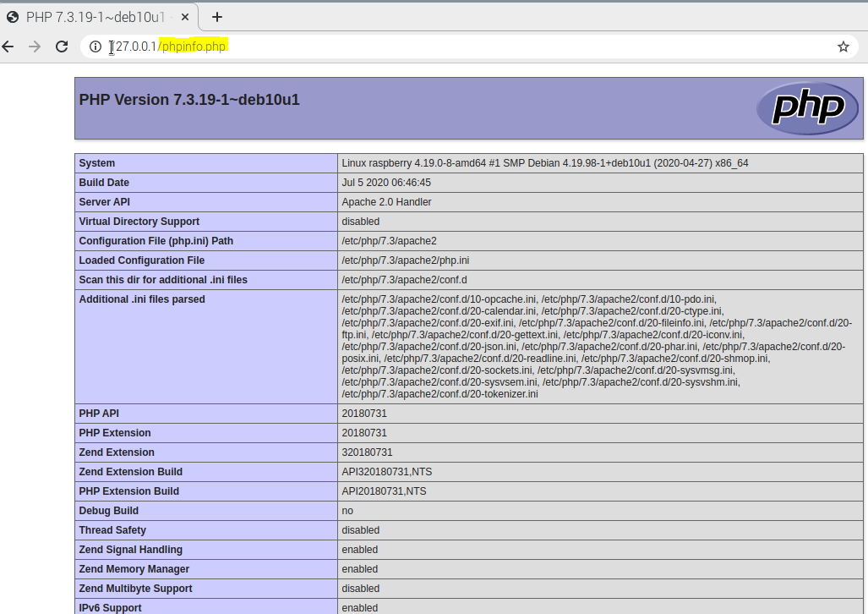Image resolution: width=868 pixels, height=614 pixels.
Task: Click the list of parsed conf.d ini files
Action: pyautogui.click(x=597, y=347)
